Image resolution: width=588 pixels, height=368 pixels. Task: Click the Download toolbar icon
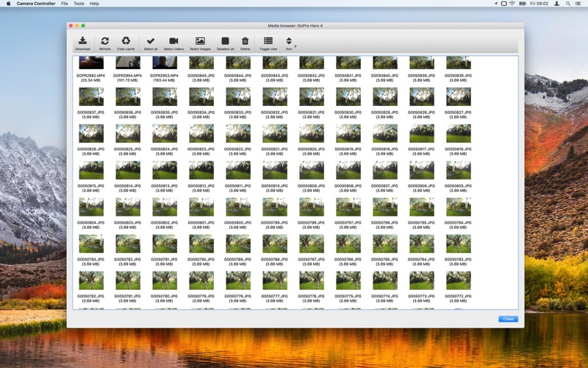(82, 41)
